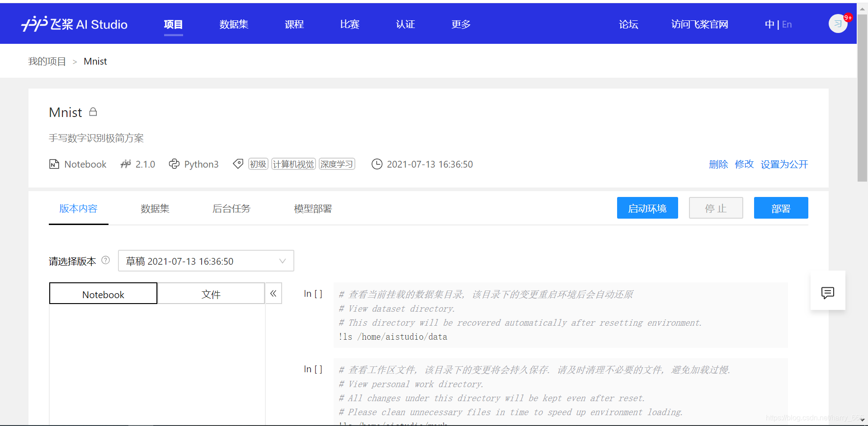Click the timestamp 2021-07-13 16:36:50 in project info
The image size is (868, 426).
[x=430, y=164]
